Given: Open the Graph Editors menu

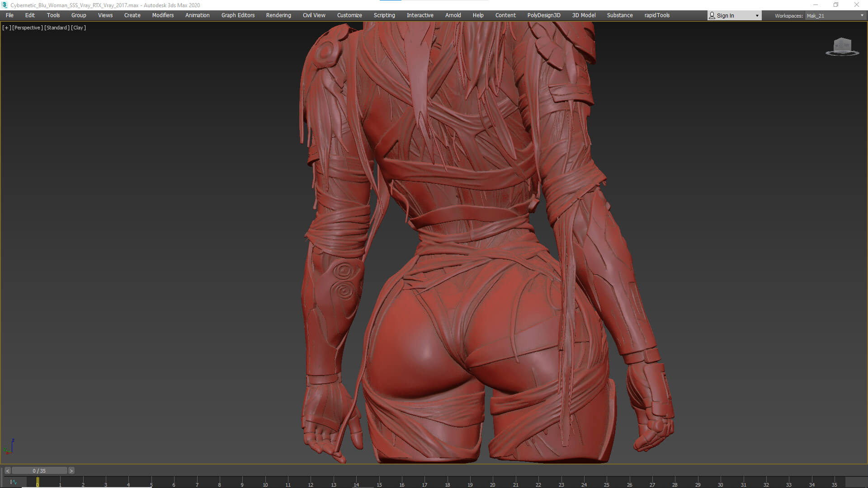Looking at the screenshot, I should [238, 15].
